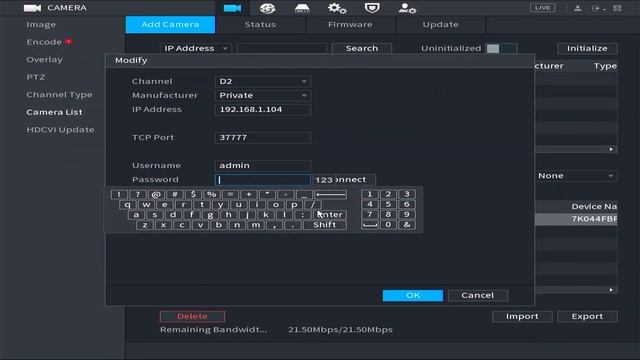Viewport: 640px width, 360px height.
Task: Click the grid menu icon at top right
Action: point(618,8)
